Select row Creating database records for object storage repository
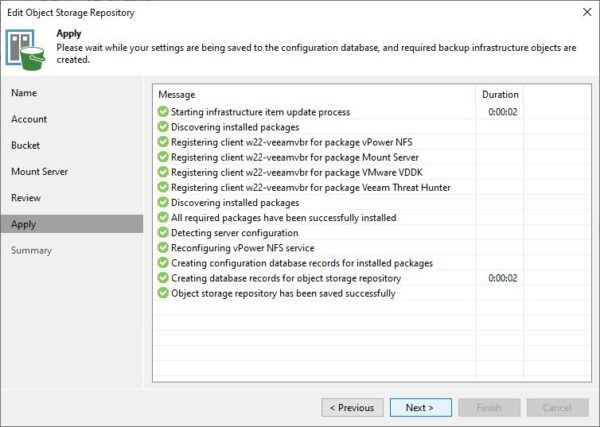The width and height of the screenshot is (600, 427). (372, 278)
